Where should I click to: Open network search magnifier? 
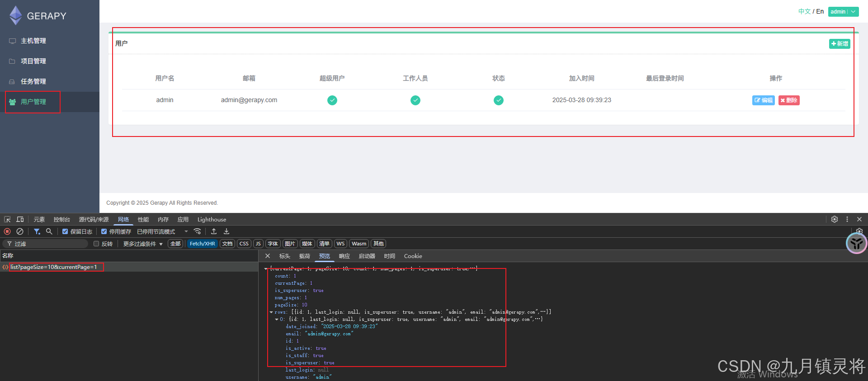click(x=49, y=231)
